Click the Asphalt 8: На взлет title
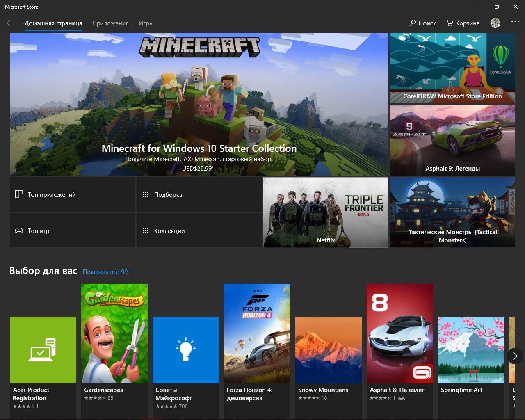Screen dimensions: 525x420 tap(397, 390)
